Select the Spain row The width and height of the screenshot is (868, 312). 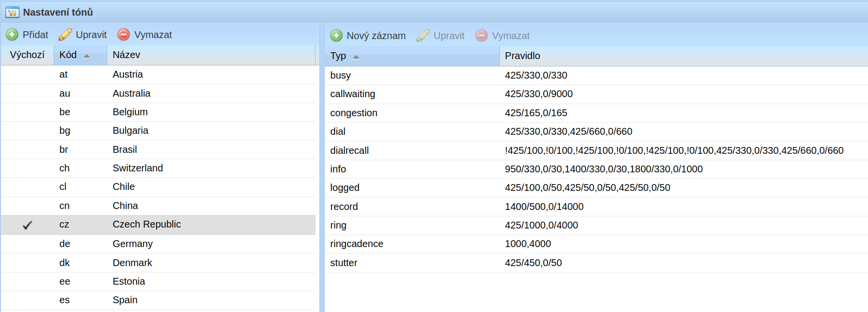158,300
